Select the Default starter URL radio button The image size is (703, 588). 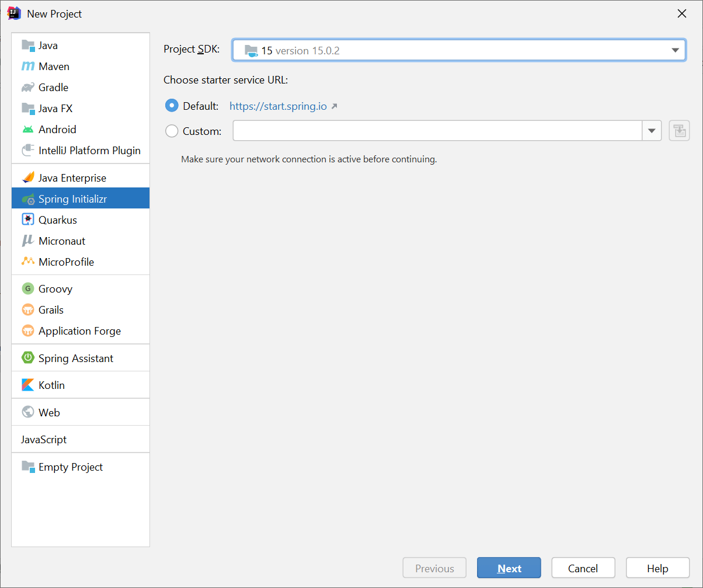click(x=172, y=106)
